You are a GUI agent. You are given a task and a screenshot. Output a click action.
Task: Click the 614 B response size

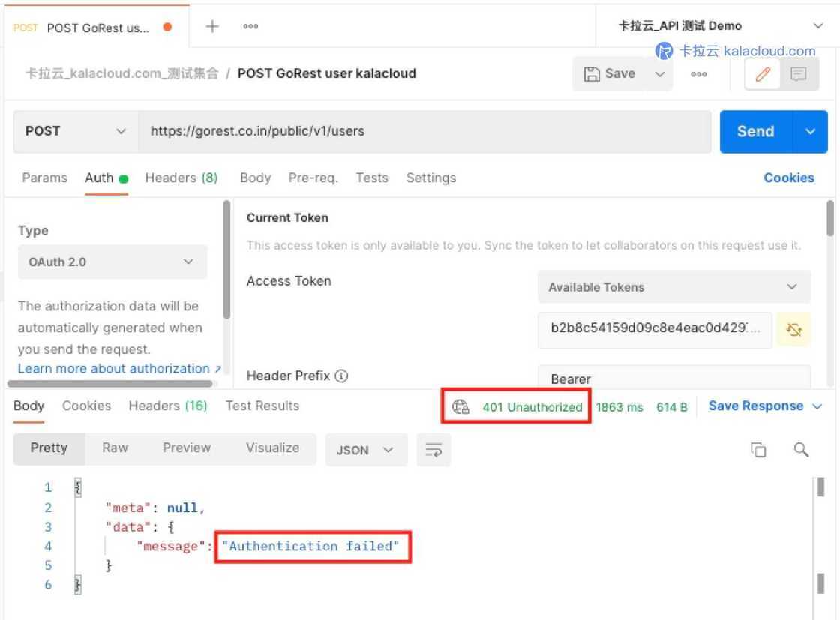(x=672, y=407)
